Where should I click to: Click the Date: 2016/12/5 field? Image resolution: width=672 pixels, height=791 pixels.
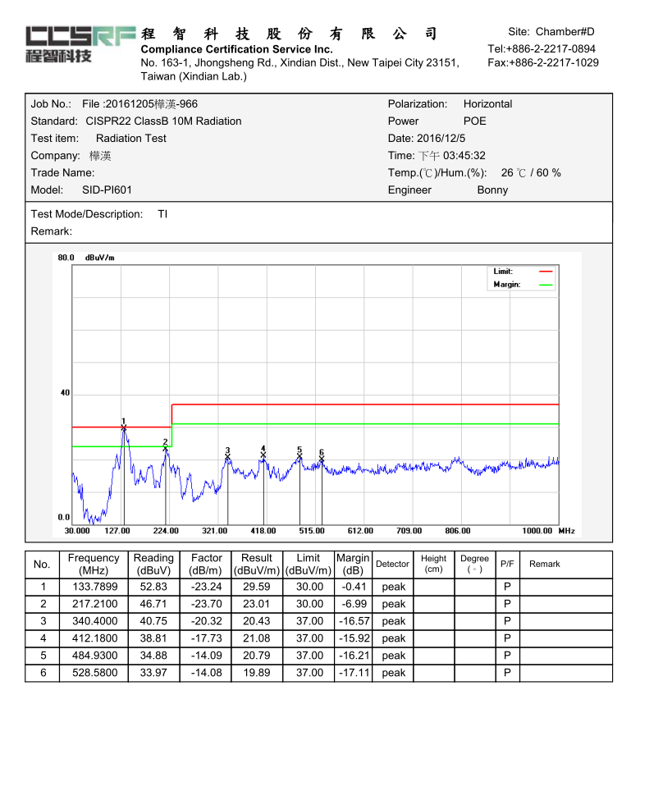coord(427,138)
